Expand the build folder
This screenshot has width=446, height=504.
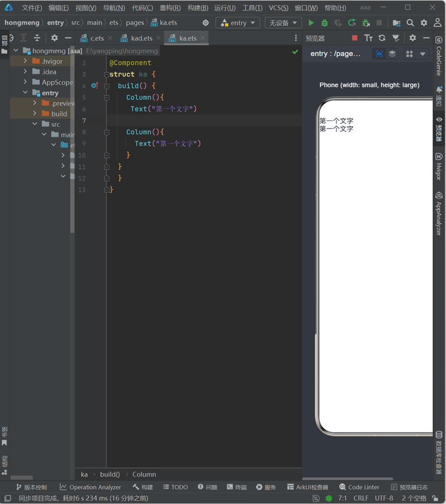[x=35, y=113]
